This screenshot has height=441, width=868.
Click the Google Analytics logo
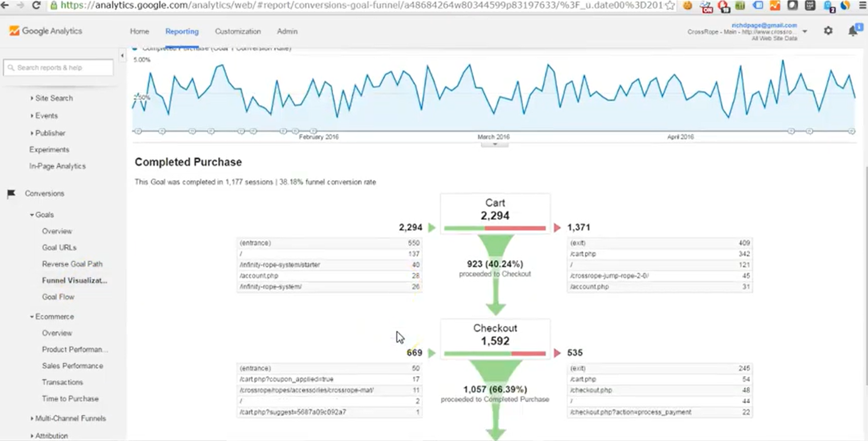tap(45, 31)
